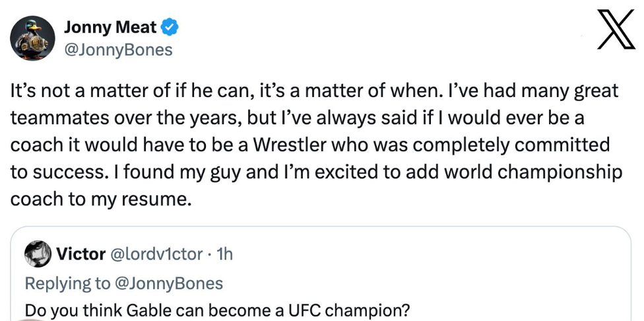Click the blue verified checkmark badge

point(170,28)
